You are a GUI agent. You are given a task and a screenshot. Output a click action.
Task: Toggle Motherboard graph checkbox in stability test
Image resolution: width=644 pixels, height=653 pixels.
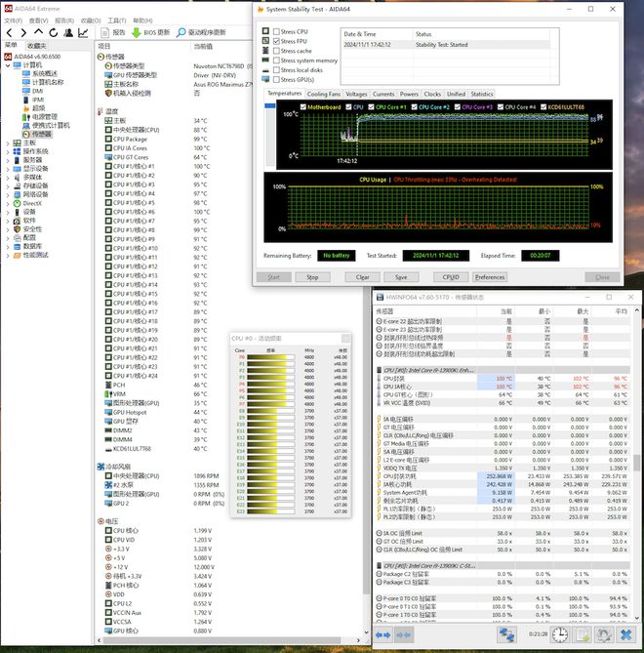[x=303, y=107]
